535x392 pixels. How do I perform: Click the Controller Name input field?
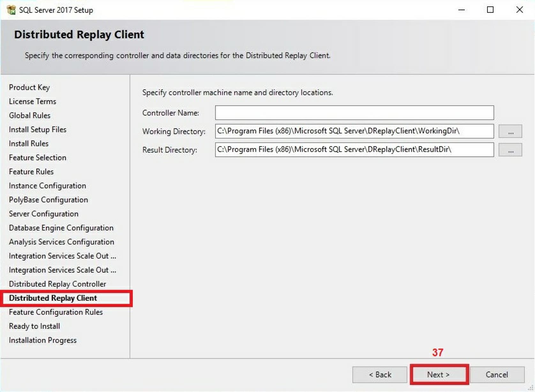click(x=354, y=113)
